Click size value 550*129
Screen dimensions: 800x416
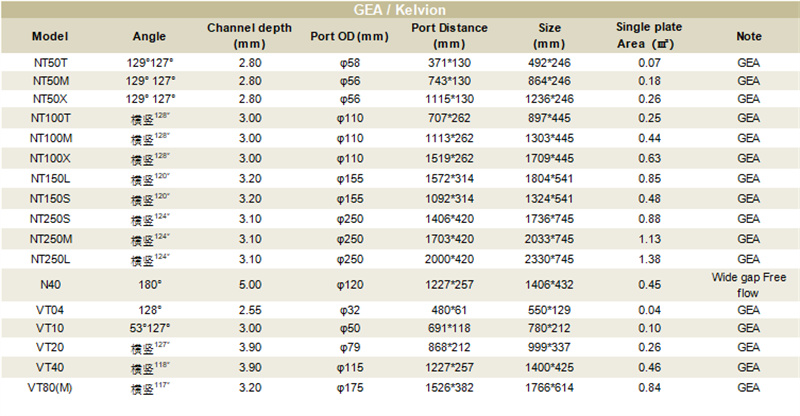coord(549,310)
